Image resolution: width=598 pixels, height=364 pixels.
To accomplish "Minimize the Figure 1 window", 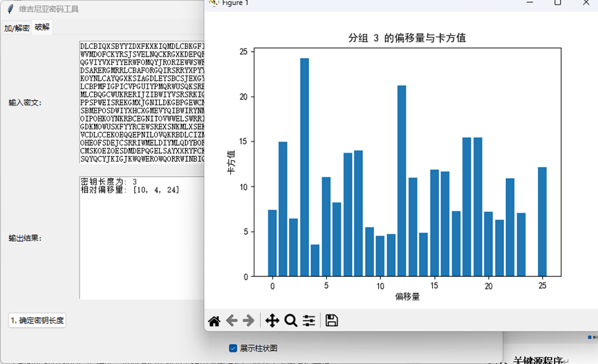I will point(530,2).
